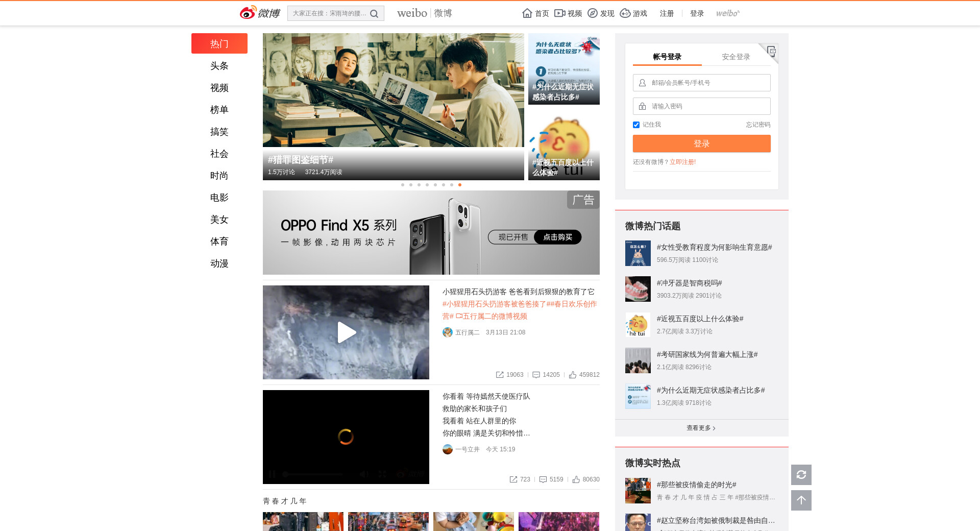Switch to QR code login icon
The width and height of the screenshot is (980, 531).
(x=771, y=51)
